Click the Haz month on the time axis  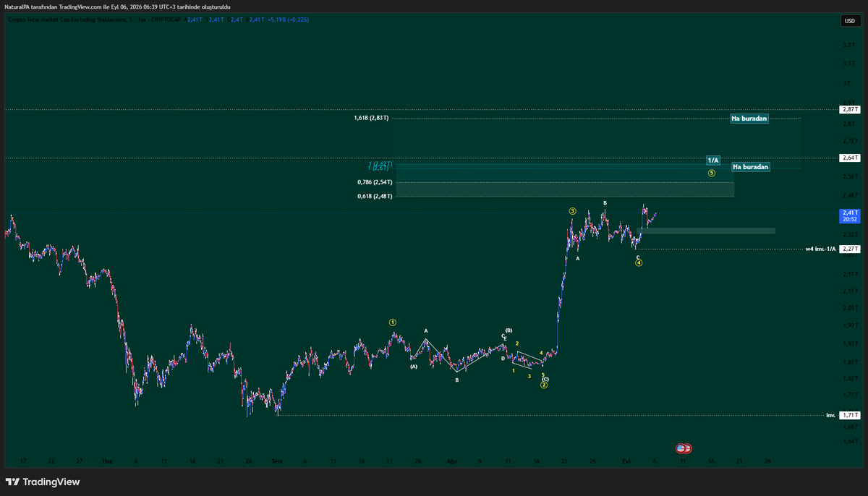108,461
